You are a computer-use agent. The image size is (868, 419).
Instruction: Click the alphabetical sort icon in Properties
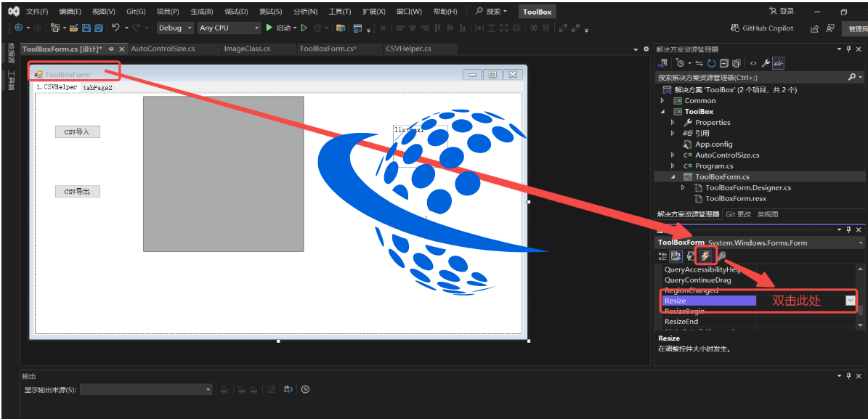click(x=676, y=256)
